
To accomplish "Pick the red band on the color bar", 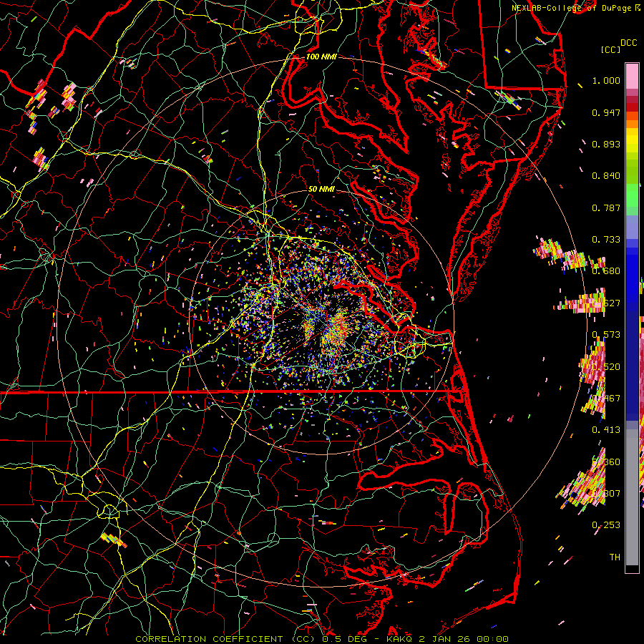I will coord(632,107).
